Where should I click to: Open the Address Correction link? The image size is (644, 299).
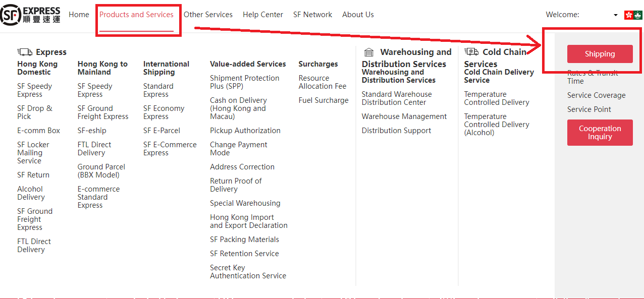pyautogui.click(x=242, y=167)
